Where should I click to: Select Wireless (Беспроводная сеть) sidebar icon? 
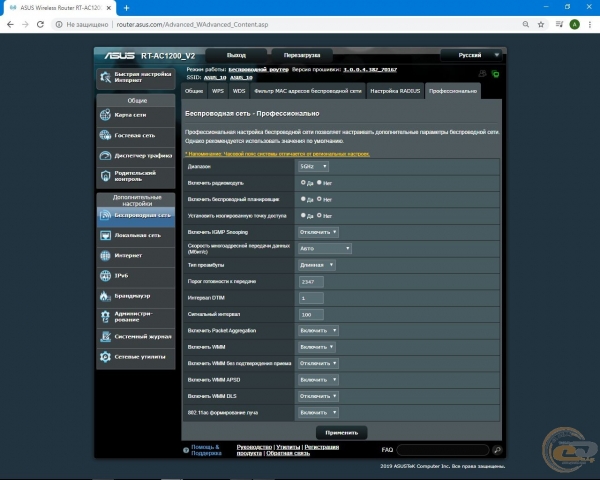point(105,215)
